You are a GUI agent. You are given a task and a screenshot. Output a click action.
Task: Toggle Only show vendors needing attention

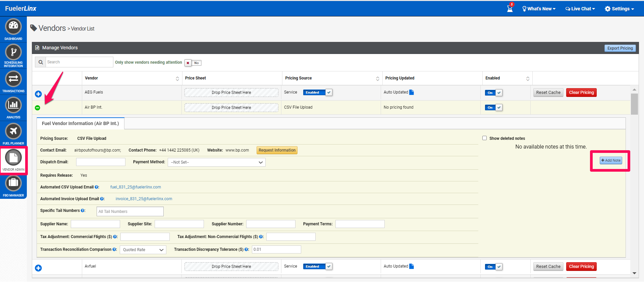[x=193, y=63]
